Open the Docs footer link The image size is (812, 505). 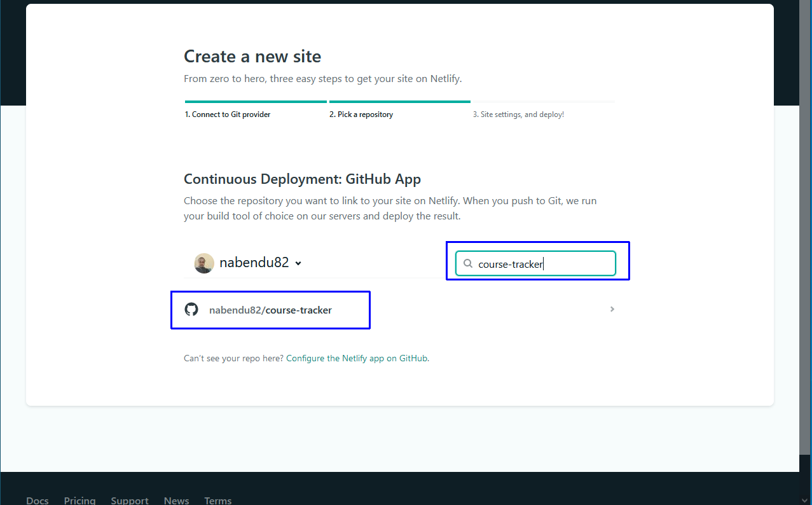(38, 501)
